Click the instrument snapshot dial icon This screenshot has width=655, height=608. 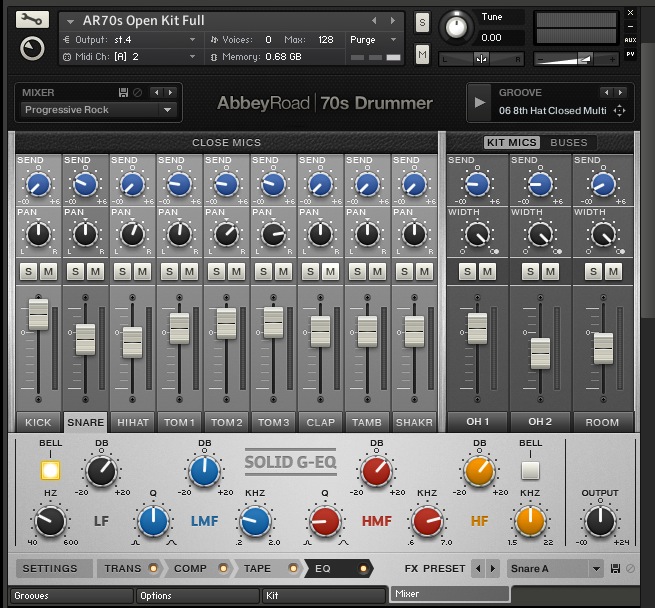[x=32, y=48]
